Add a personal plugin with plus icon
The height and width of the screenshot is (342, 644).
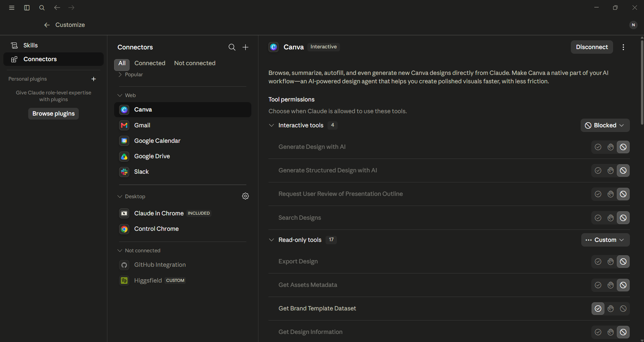pyautogui.click(x=94, y=79)
